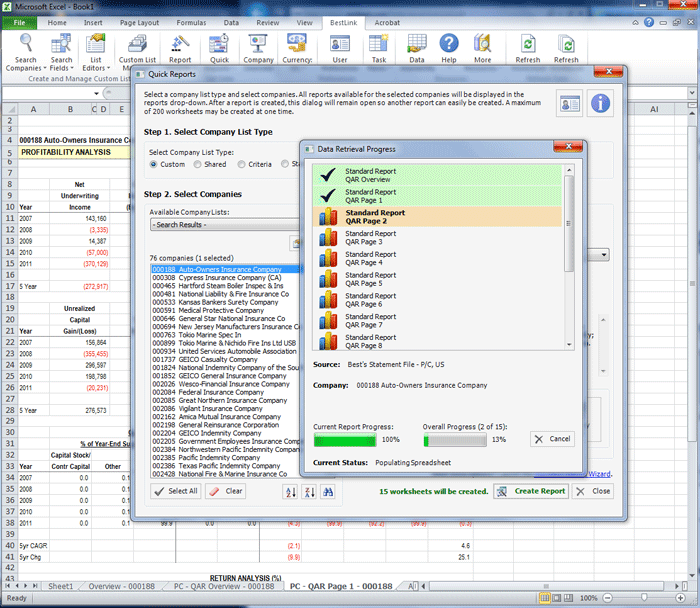Open the Name Box dropdown arrow
The height and width of the screenshot is (608, 700).
point(96,93)
